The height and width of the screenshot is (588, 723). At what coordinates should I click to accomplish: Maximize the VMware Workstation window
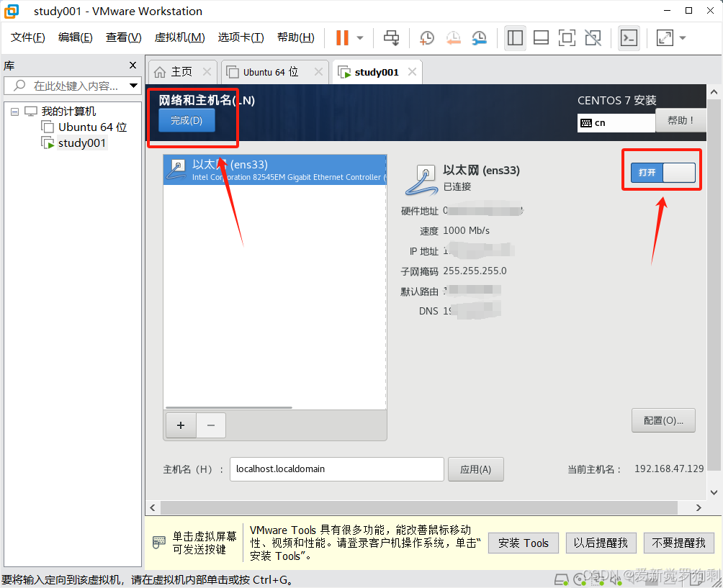tap(688, 11)
